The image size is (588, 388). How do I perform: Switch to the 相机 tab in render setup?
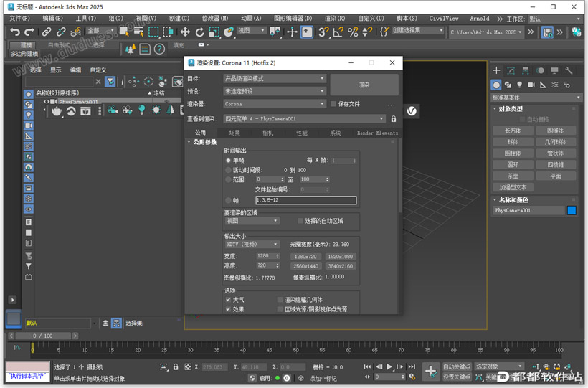pos(268,133)
